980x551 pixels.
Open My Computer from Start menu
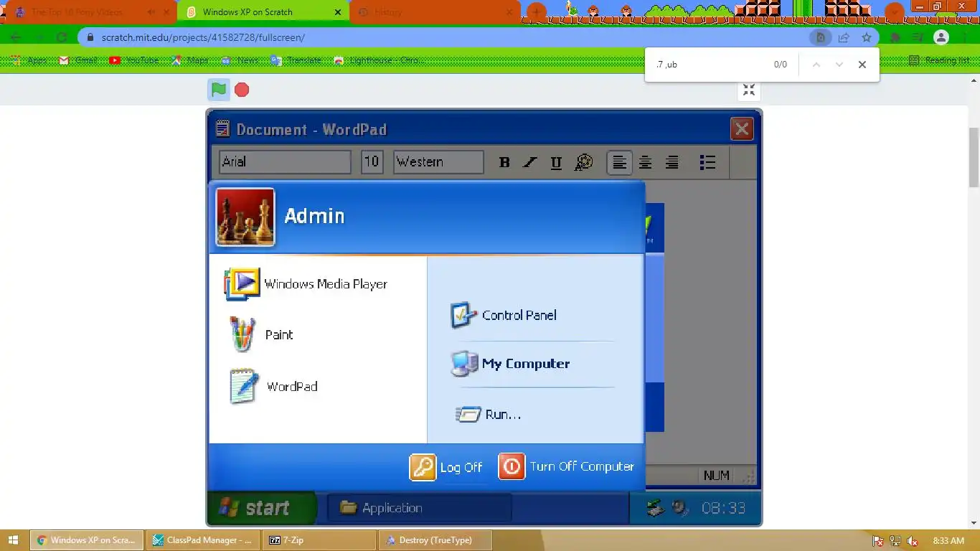coord(510,364)
